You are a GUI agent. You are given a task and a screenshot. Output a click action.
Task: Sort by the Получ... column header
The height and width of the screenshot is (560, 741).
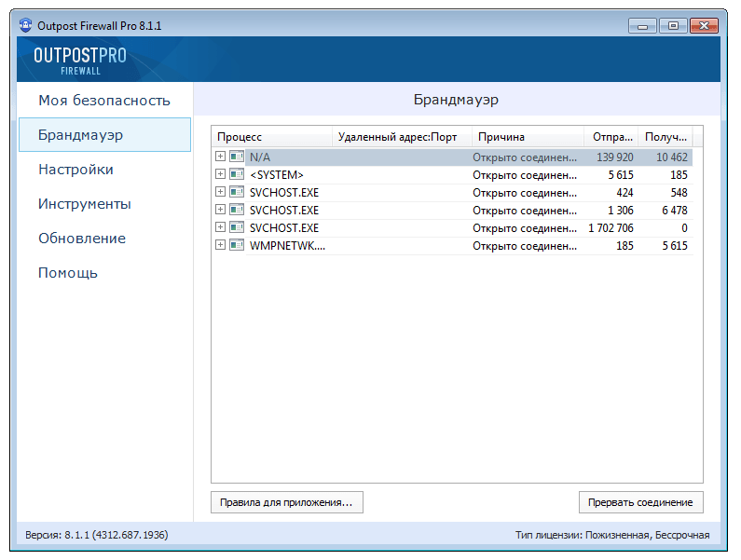tap(666, 137)
